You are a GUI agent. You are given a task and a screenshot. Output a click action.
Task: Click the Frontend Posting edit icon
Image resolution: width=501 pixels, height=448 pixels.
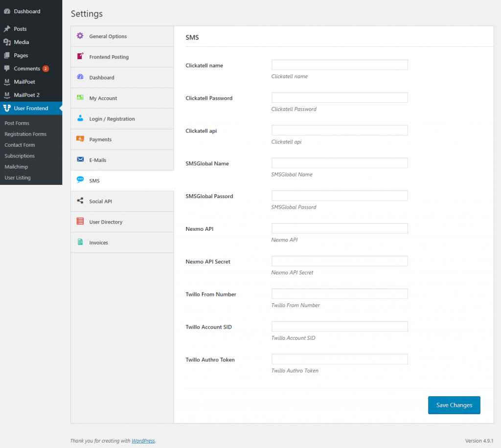(80, 57)
